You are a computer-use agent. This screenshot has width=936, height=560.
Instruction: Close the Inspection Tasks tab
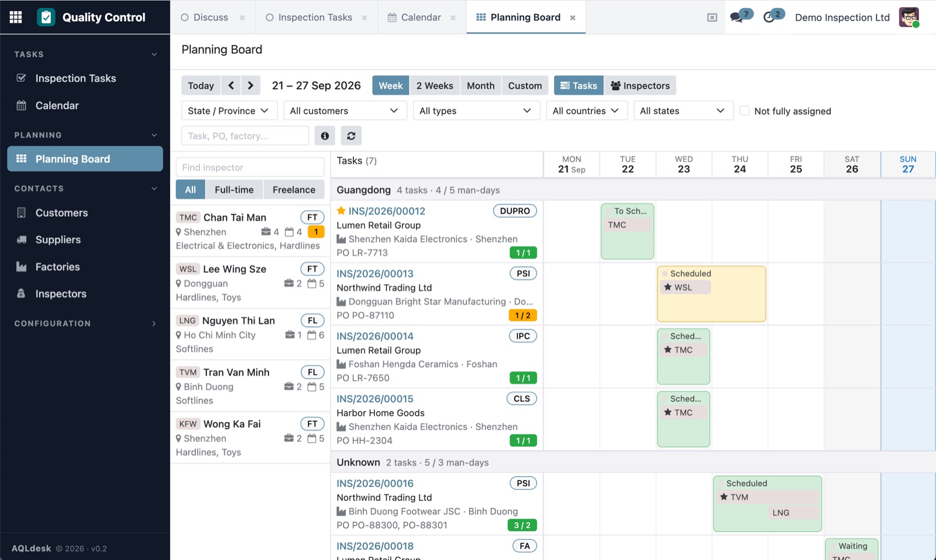pyautogui.click(x=364, y=18)
